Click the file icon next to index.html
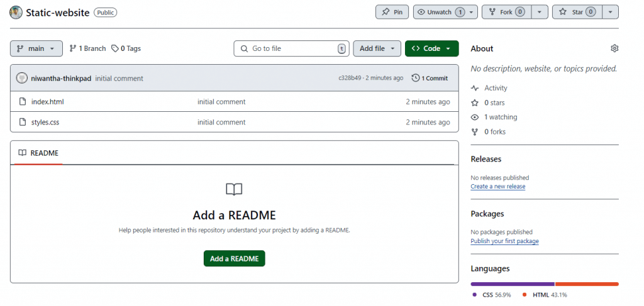Screen dimensions: 644x306 tap(22, 102)
